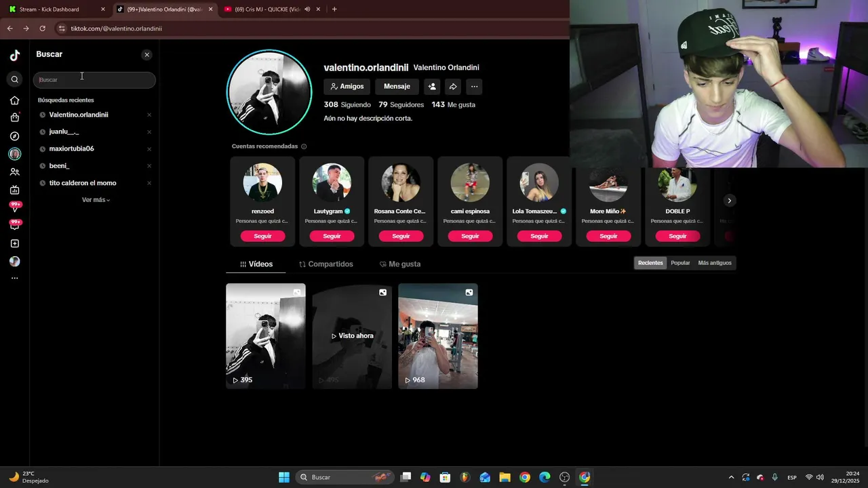Select recent search maxiortubia06
This screenshot has width=868, height=488.
pyautogui.click(x=71, y=148)
